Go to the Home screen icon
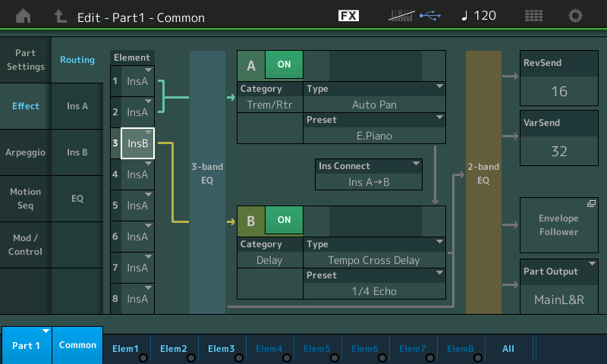 tap(24, 16)
